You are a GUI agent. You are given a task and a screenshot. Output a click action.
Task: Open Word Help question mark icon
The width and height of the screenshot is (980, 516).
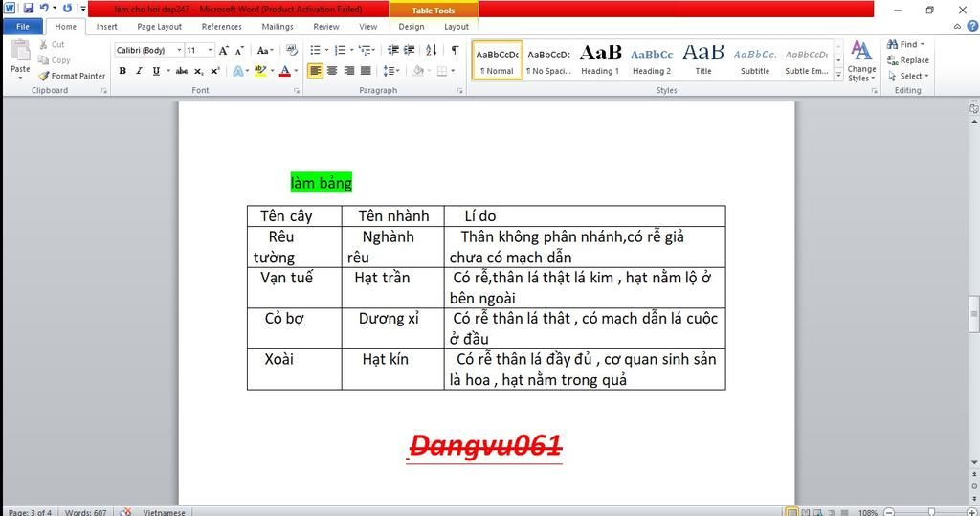(972, 26)
